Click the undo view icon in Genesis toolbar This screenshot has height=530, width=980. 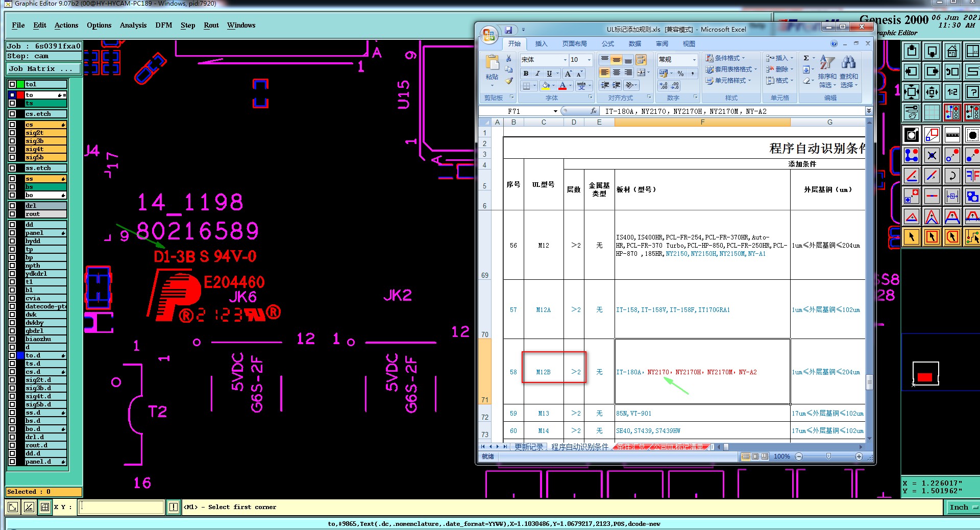(952, 71)
